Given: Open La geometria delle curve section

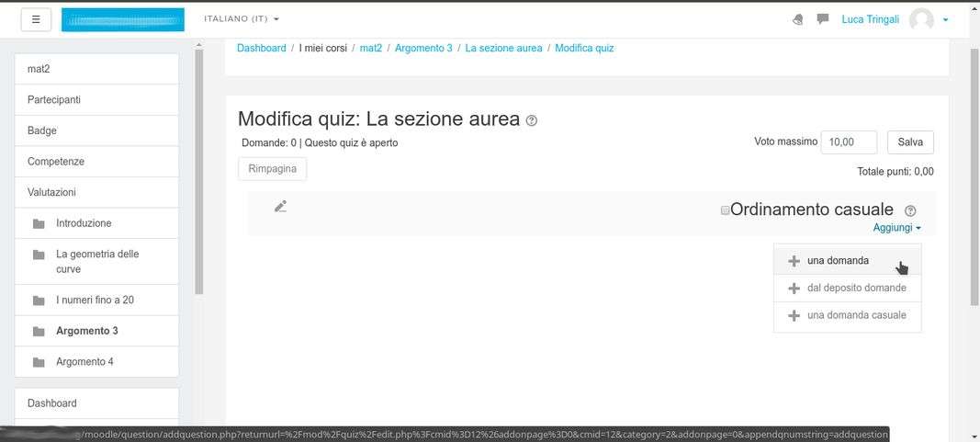Looking at the screenshot, I should 96,261.
